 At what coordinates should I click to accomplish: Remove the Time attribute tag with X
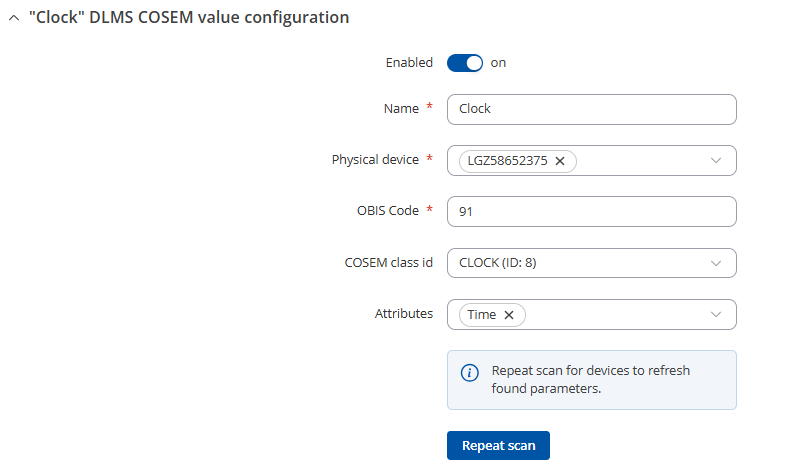[509, 315]
